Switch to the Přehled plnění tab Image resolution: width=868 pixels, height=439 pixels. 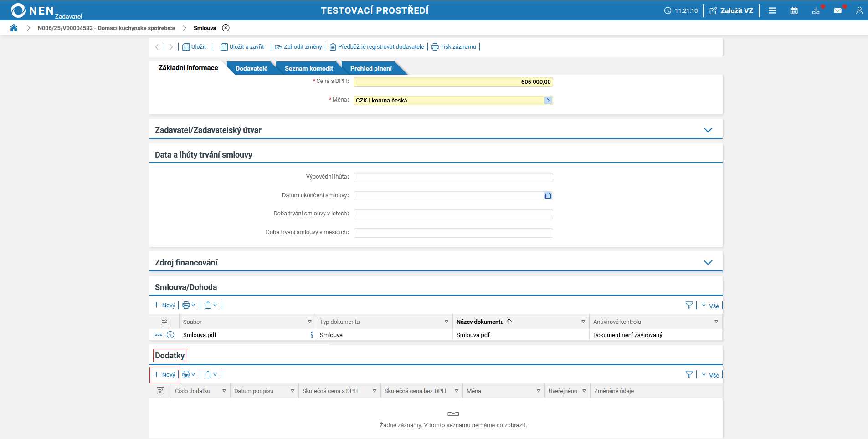[370, 68]
